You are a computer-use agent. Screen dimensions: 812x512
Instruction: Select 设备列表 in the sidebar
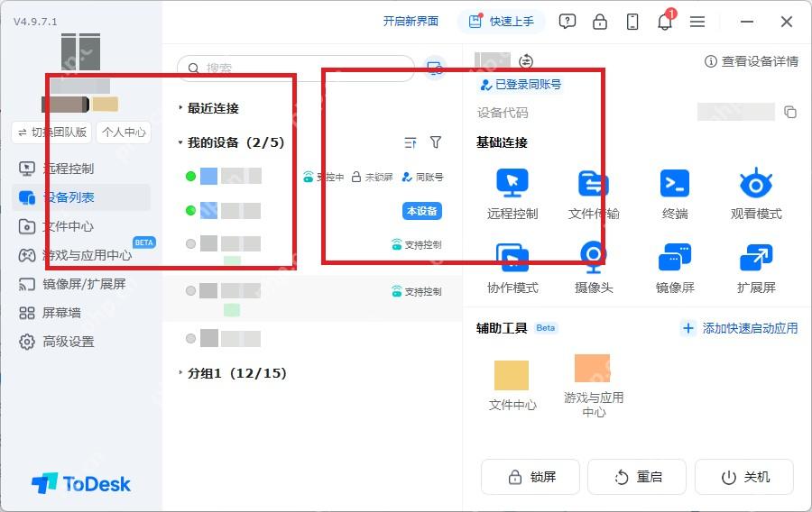point(81,197)
